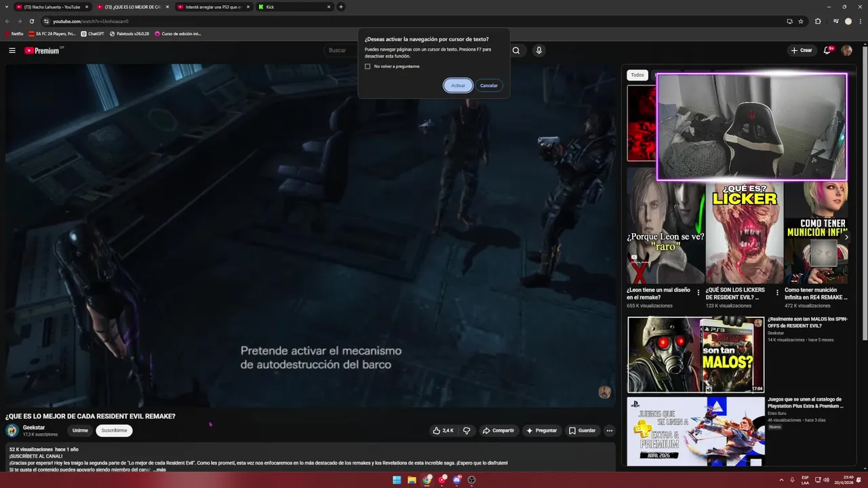Open the Paletools v26.0.28 bookmark
Viewport: 868px width, 488px height.
pyautogui.click(x=130, y=33)
